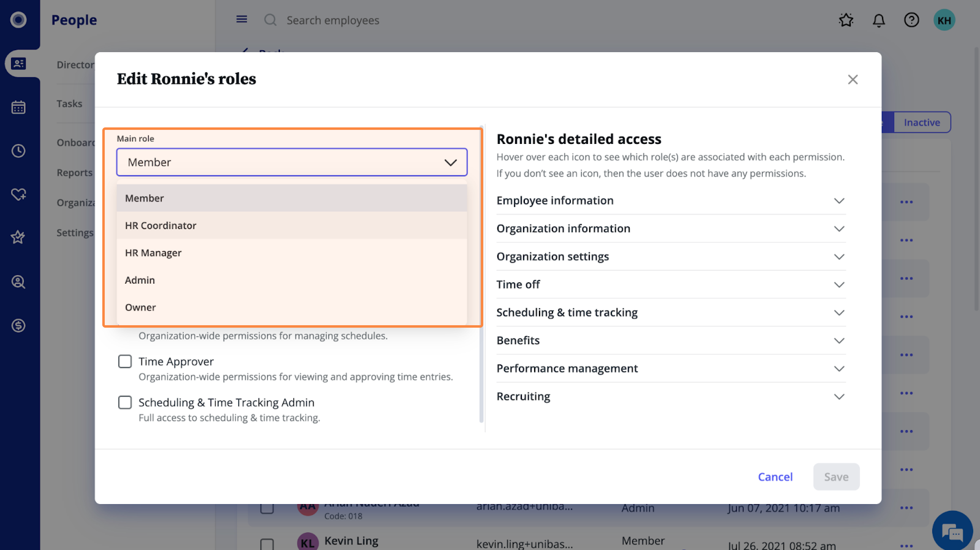Close the Edit Ronnie's roles dialog
Viewport: 980px width, 550px height.
(x=853, y=80)
